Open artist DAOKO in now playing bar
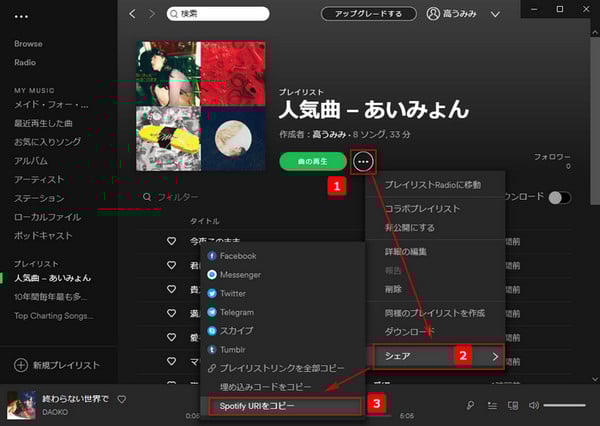The height and width of the screenshot is (426, 600). tap(55, 412)
